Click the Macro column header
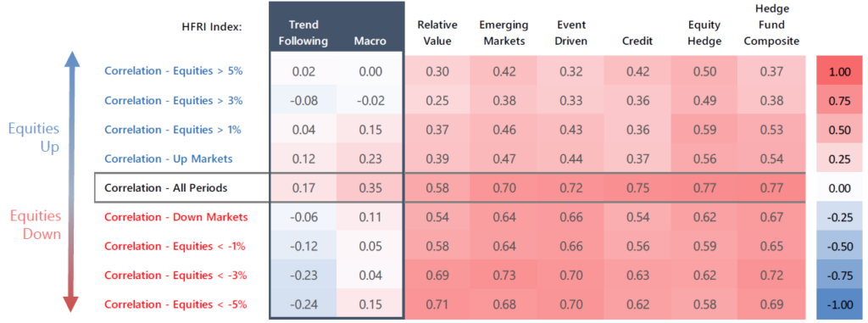Screen dimensions: 868x323 coord(370,41)
